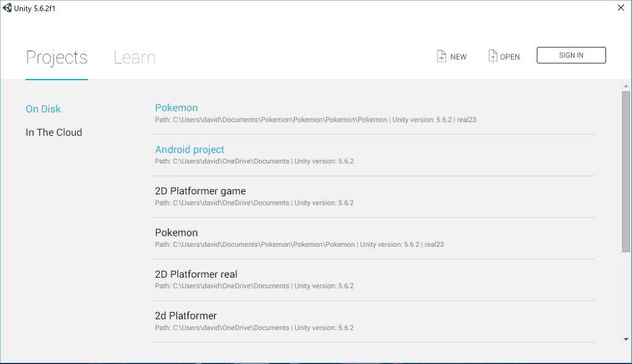Switch to the Projects tab

pyautogui.click(x=56, y=57)
